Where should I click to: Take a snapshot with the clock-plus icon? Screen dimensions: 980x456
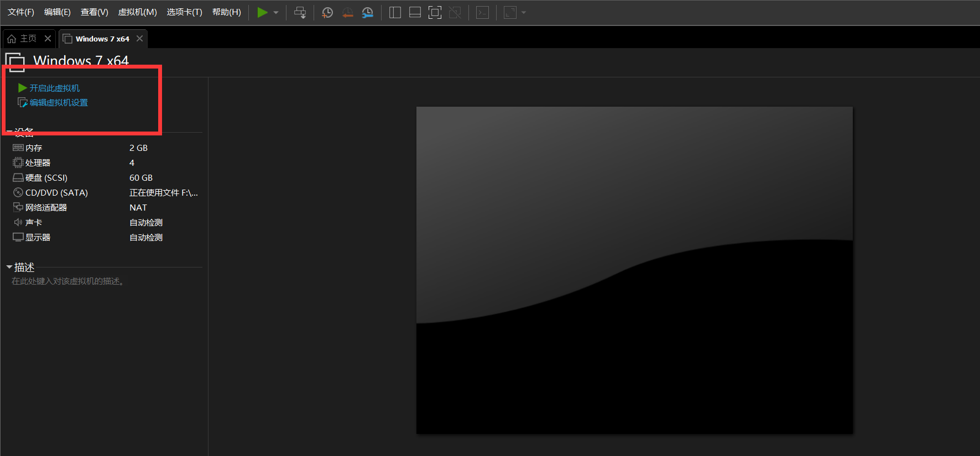point(327,12)
